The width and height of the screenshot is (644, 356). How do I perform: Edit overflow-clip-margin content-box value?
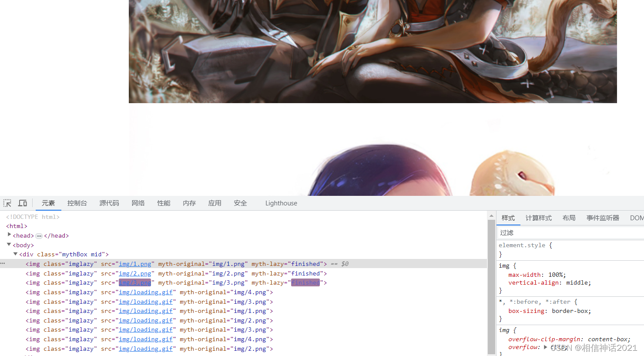tap(607, 339)
